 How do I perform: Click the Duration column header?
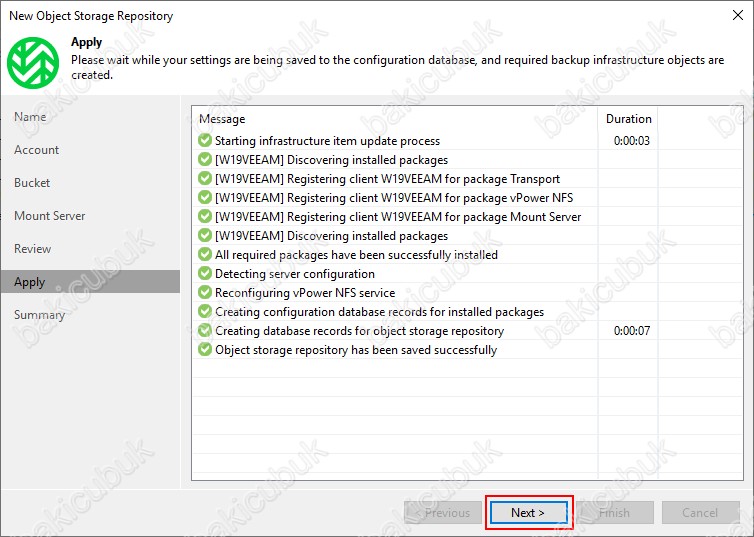pyautogui.click(x=628, y=119)
